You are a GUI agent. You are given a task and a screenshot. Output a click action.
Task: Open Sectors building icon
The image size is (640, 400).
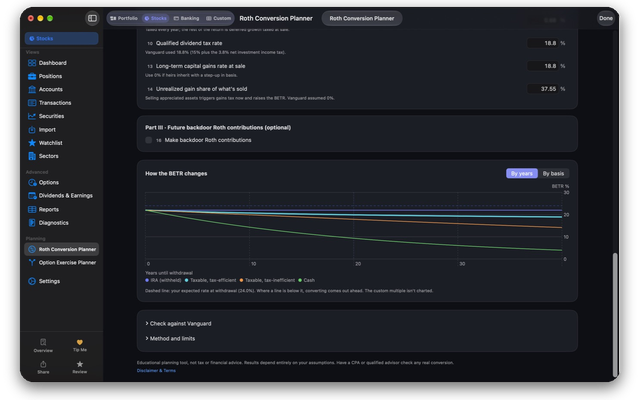(x=32, y=156)
